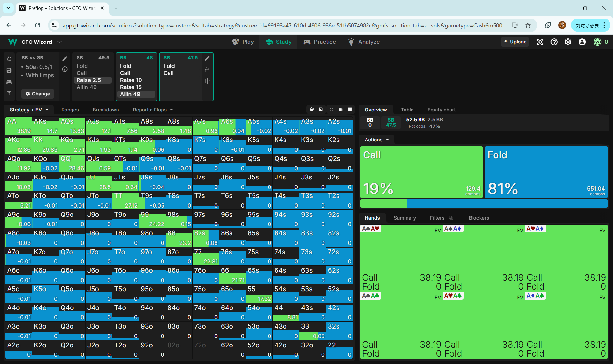
Task: Open the screenshot capture icon in header
Action: (540, 42)
